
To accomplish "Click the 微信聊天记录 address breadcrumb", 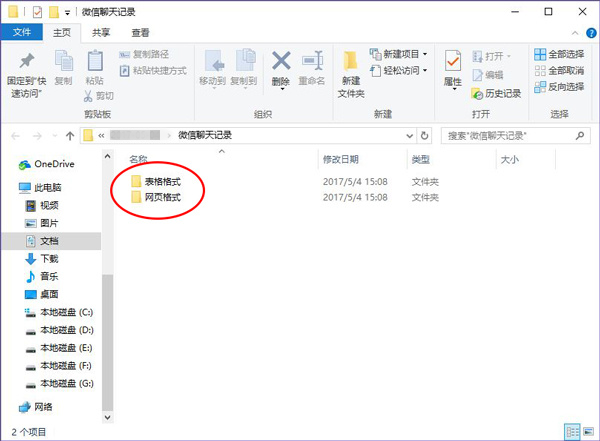I will point(205,135).
